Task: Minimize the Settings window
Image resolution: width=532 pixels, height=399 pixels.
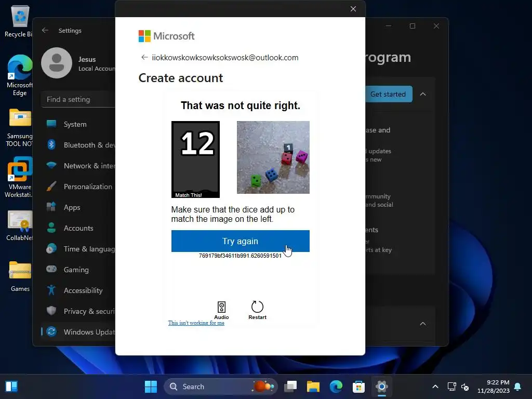Action: coord(389,26)
